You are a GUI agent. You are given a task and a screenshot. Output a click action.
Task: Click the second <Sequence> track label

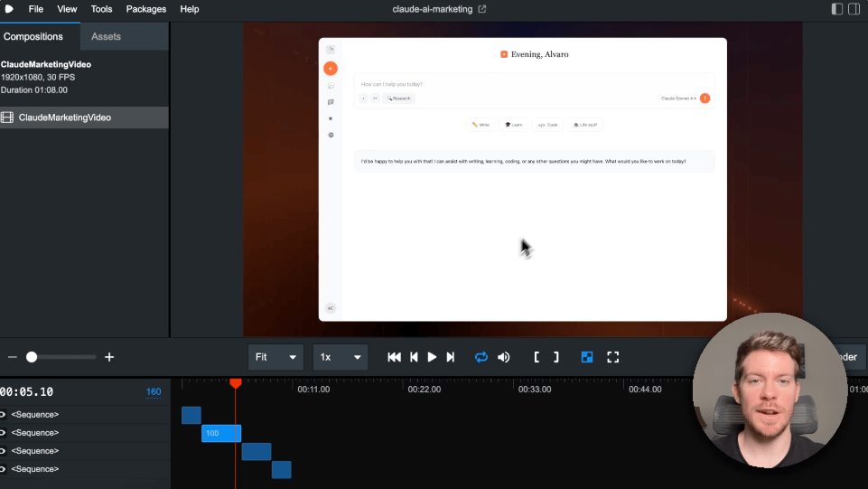point(35,433)
